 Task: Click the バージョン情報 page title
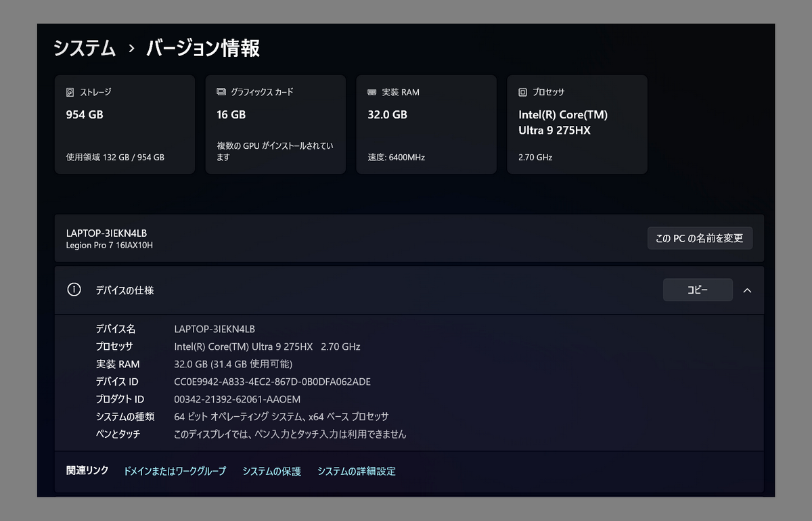click(x=203, y=49)
